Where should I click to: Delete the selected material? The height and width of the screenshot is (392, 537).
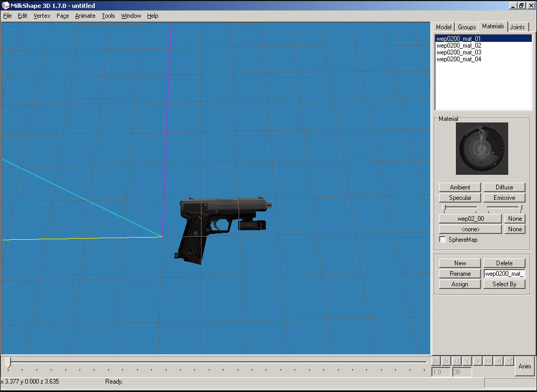click(x=504, y=263)
